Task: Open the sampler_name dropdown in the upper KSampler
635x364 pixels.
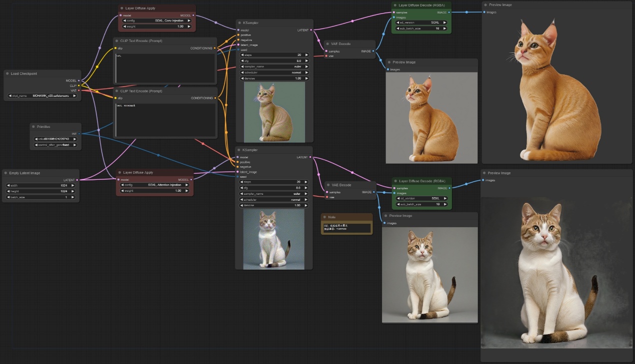Action: (274, 66)
